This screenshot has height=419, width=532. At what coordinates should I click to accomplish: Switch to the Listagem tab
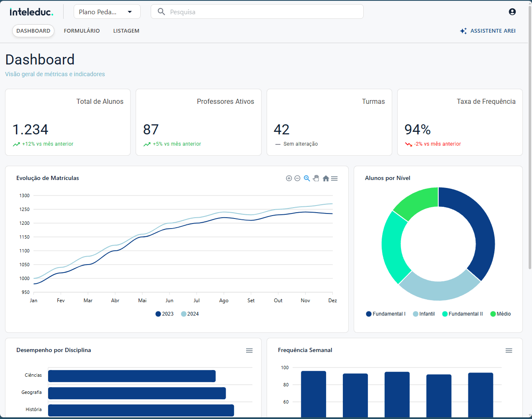tap(126, 31)
